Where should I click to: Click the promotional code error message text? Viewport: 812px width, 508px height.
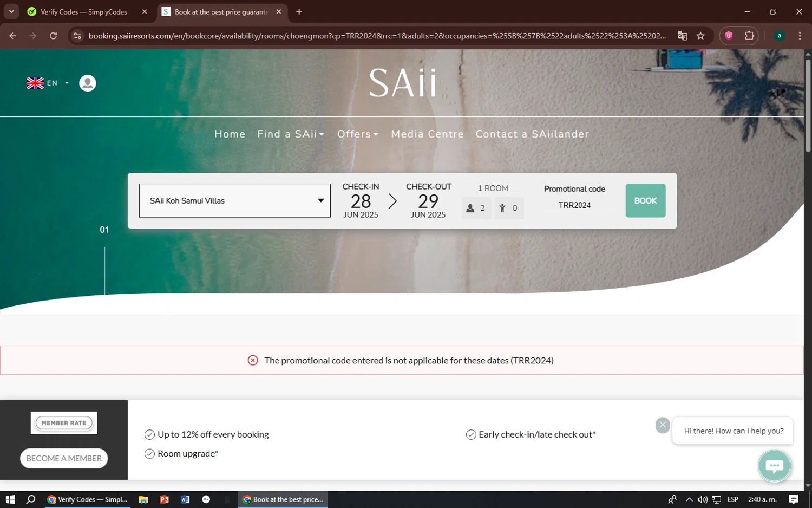409,360
